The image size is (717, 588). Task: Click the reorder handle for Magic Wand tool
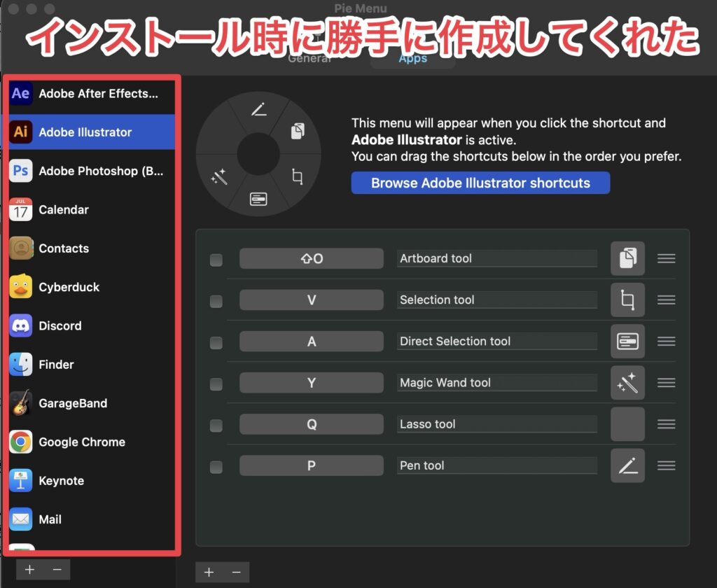(667, 383)
